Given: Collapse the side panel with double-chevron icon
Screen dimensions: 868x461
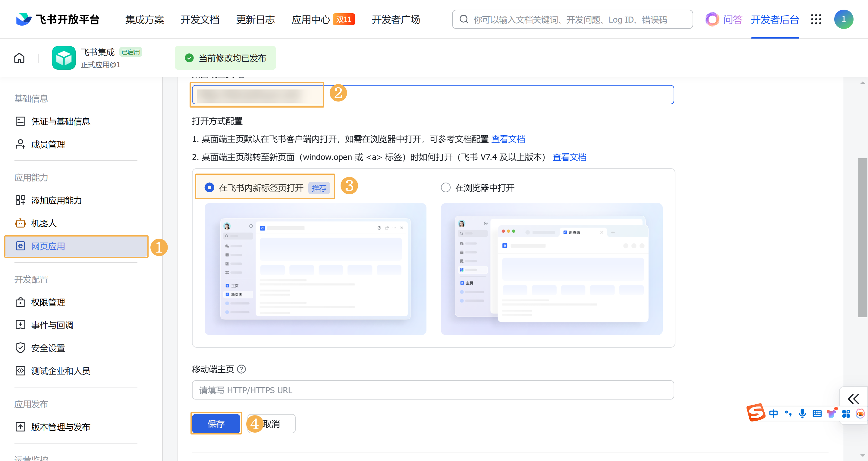Looking at the screenshot, I should (x=853, y=399).
